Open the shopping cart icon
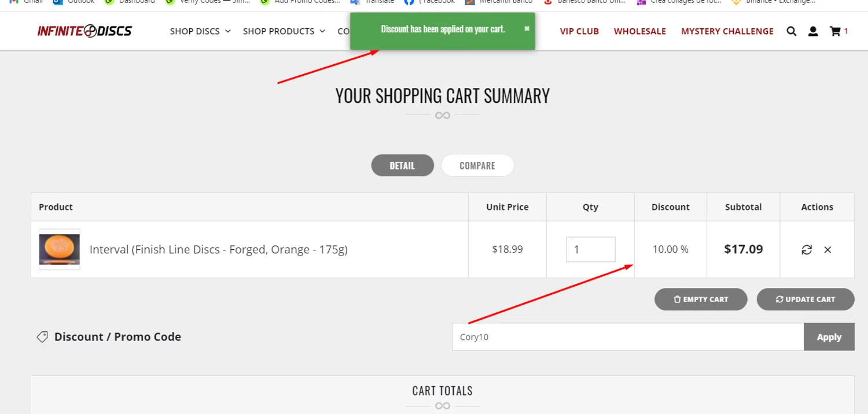The width and height of the screenshot is (868, 414). 835,31
